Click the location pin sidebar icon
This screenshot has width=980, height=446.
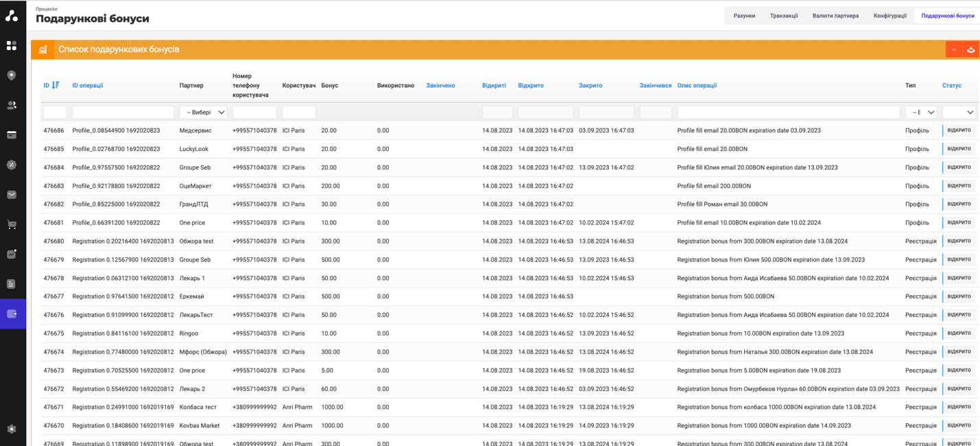tap(12, 75)
